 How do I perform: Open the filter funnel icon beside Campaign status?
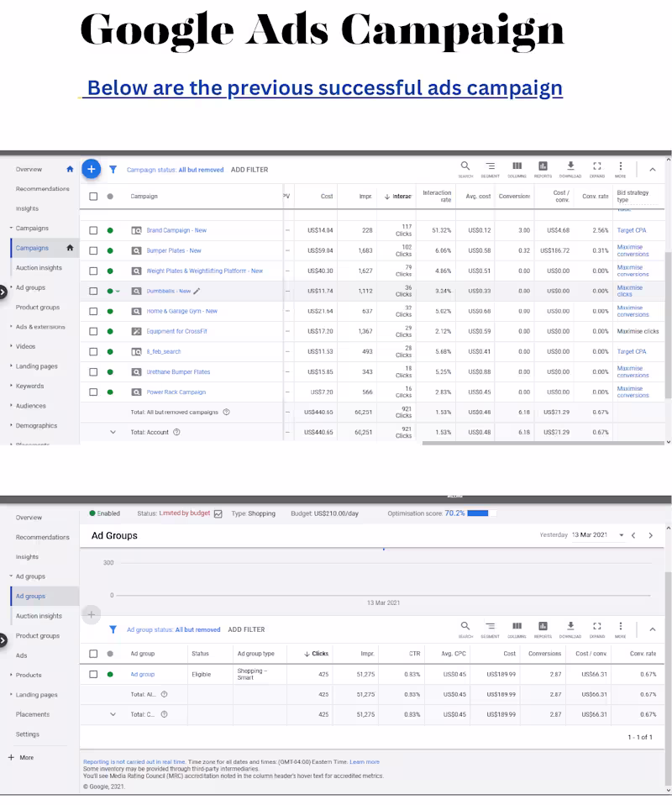click(x=113, y=170)
